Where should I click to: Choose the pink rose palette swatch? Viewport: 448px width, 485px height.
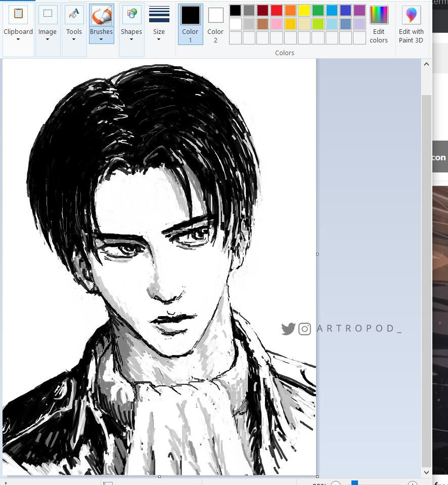pyautogui.click(x=277, y=24)
